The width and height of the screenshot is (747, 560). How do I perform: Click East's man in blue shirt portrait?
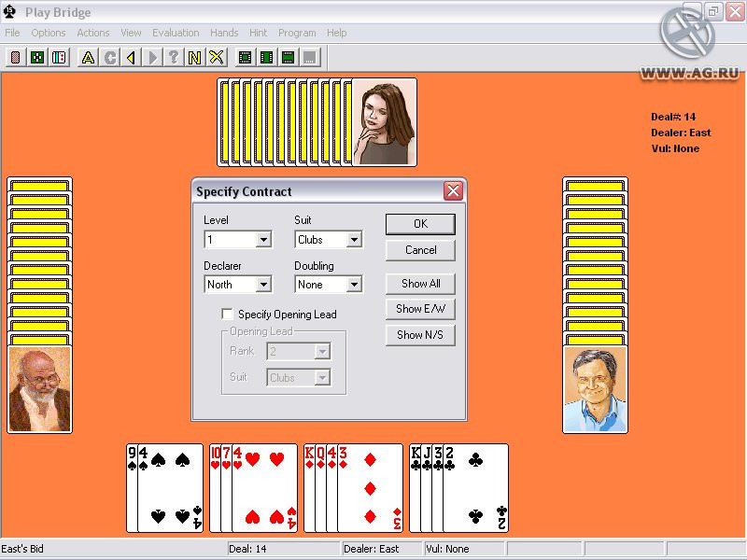[x=595, y=389]
